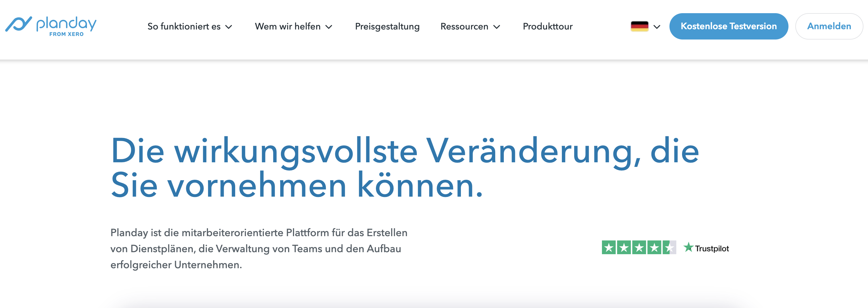Open the language selector chevron by the flag
This screenshot has height=308, width=868.
pyautogui.click(x=657, y=27)
